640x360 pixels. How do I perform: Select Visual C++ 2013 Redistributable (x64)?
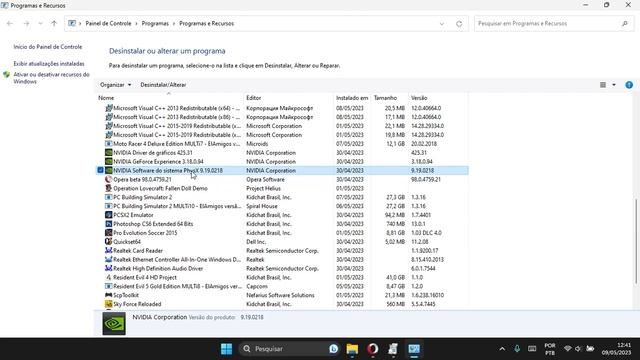click(x=282, y=108)
